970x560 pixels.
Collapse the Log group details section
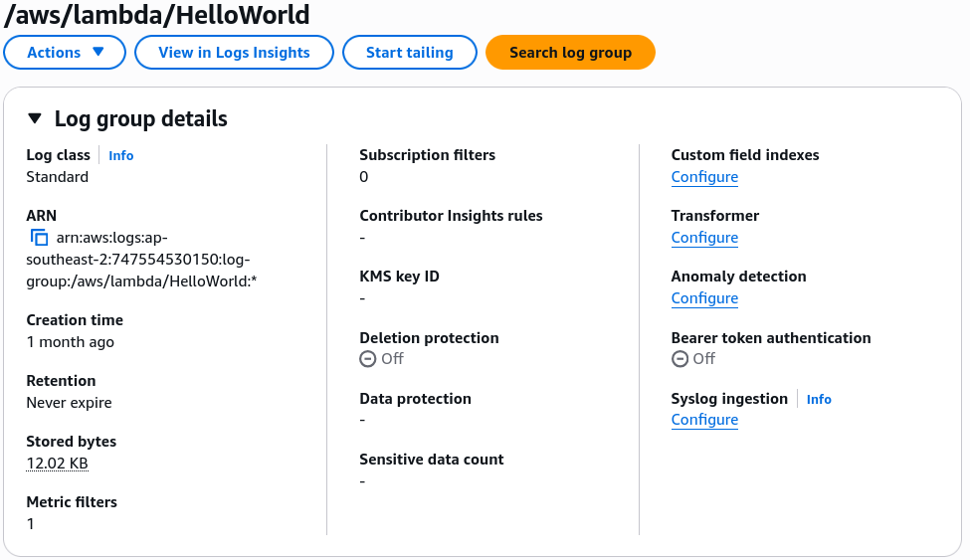tap(35, 118)
